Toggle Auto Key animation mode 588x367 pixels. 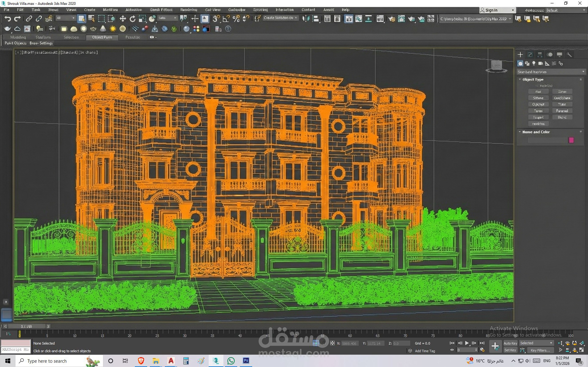[x=510, y=343]
